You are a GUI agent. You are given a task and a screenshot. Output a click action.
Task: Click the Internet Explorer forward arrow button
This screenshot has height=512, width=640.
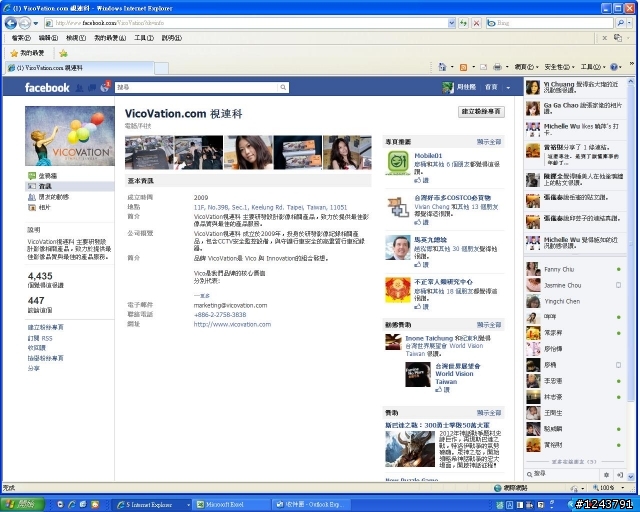coord(24,23)
